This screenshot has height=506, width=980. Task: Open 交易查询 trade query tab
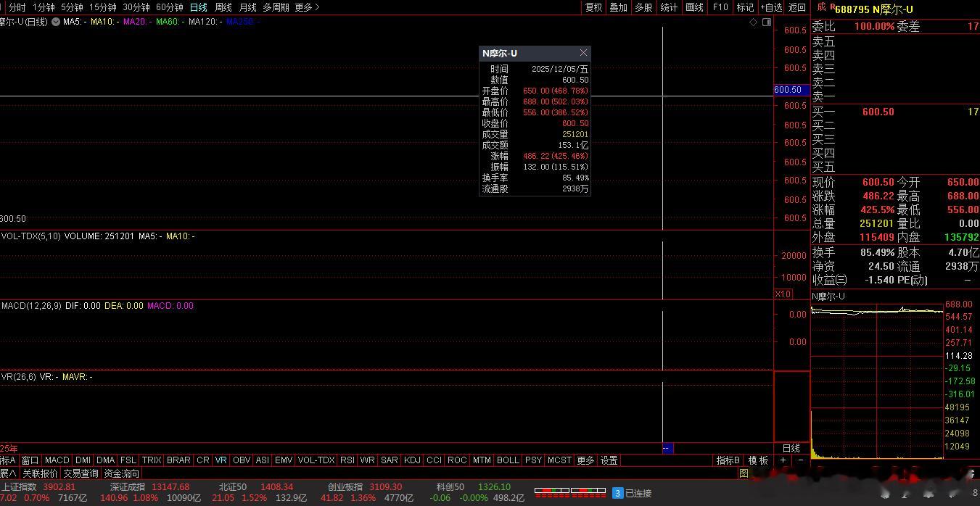[81, 473]
